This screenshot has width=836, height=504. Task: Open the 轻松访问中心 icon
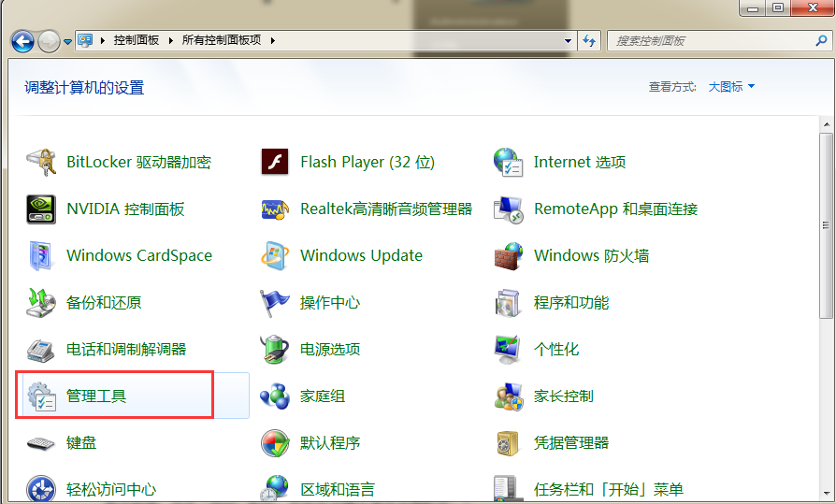point(41,489)
